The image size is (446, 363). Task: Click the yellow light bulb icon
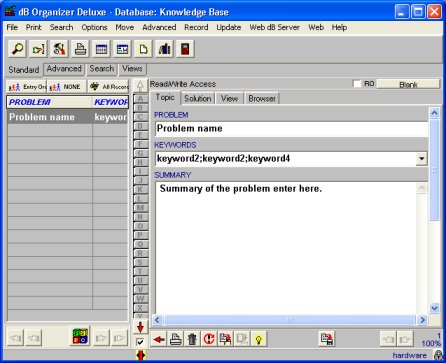259,339
